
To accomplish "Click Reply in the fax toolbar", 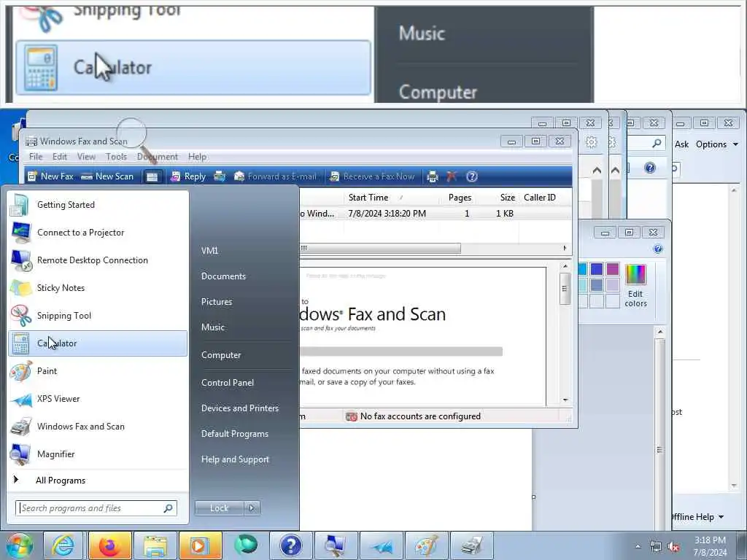I will (188, 176).
